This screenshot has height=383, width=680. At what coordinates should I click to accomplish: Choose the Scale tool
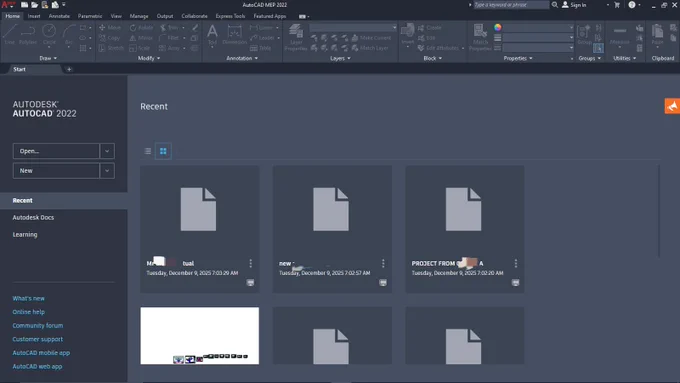click(140, 48)
